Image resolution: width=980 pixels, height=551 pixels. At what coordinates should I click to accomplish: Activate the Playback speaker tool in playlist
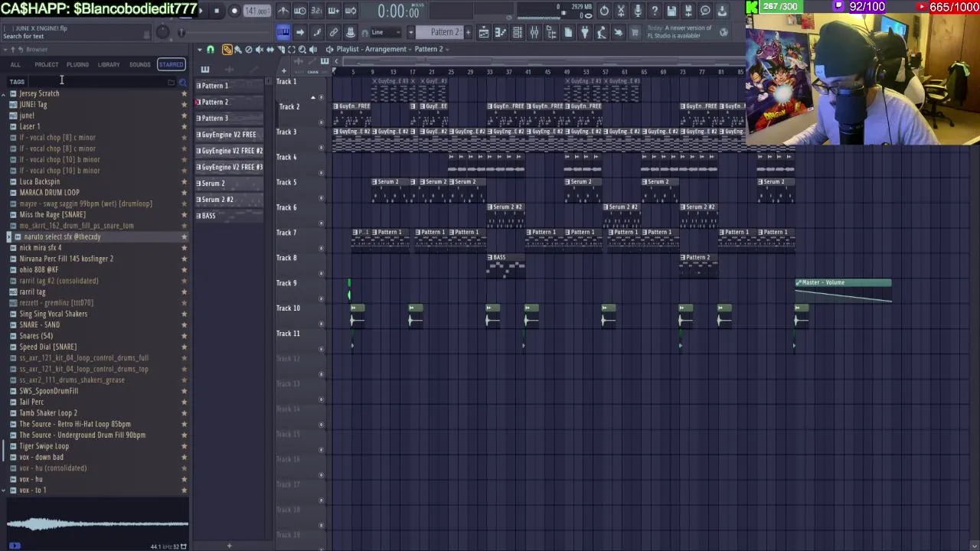click(x=313, y=50)
